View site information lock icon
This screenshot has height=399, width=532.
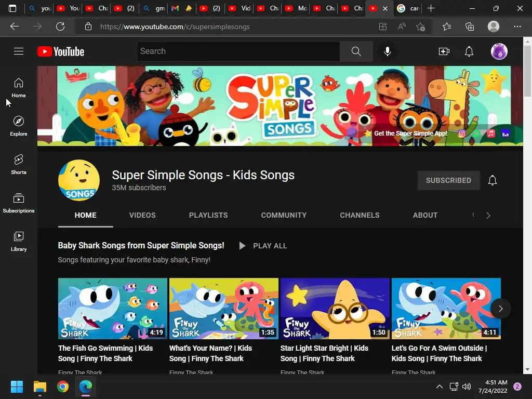(x=88, y=26)
